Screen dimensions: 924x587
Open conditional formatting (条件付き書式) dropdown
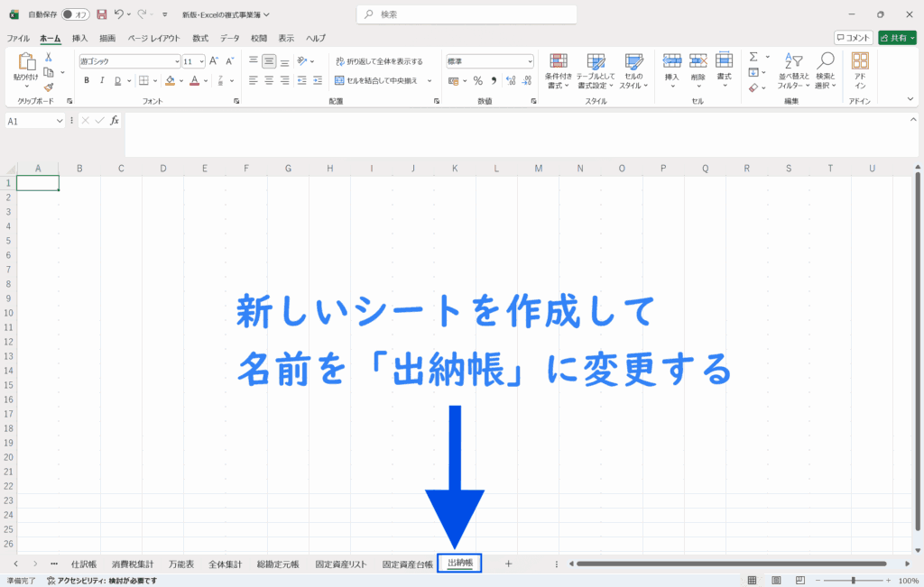pos(559,70)
